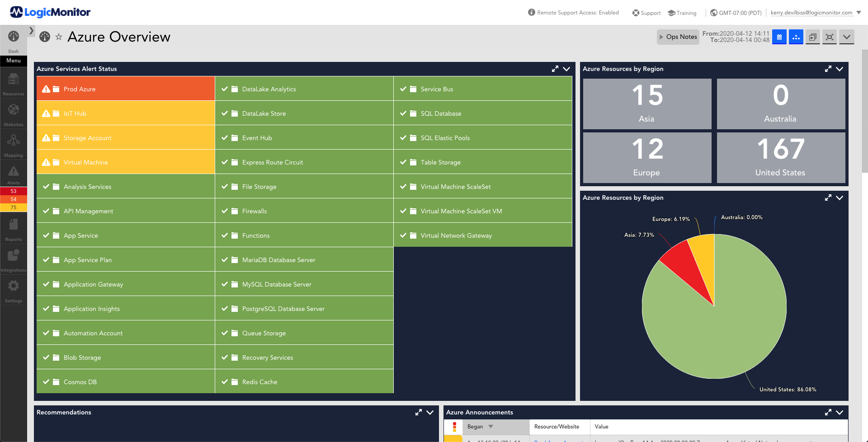Open the Began column sort dropdown in Azure Announcements

pos(491,426)
